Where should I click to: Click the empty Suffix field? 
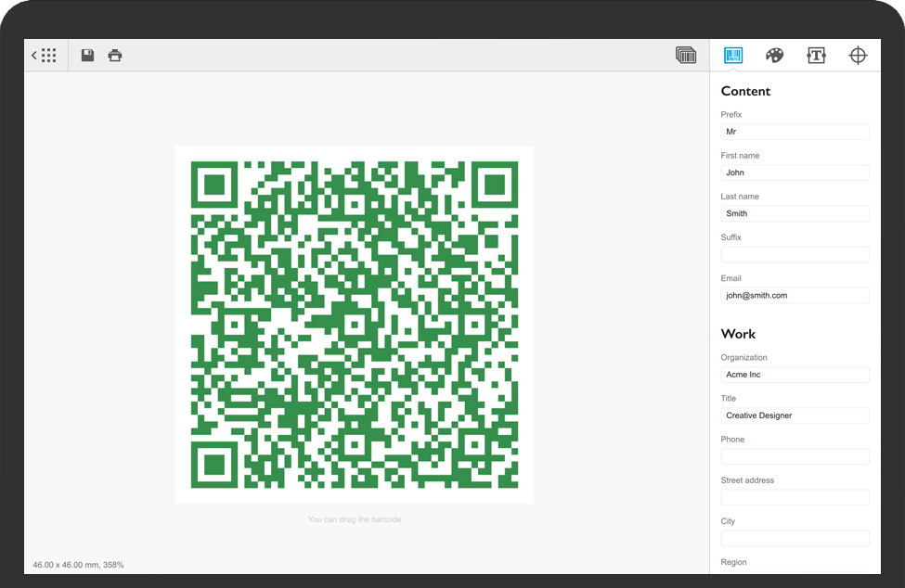coord(795,254)
